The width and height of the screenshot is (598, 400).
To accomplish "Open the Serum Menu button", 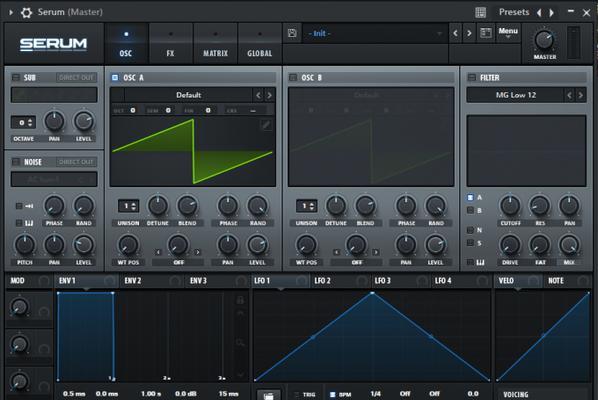I will [x=508, y=32].
